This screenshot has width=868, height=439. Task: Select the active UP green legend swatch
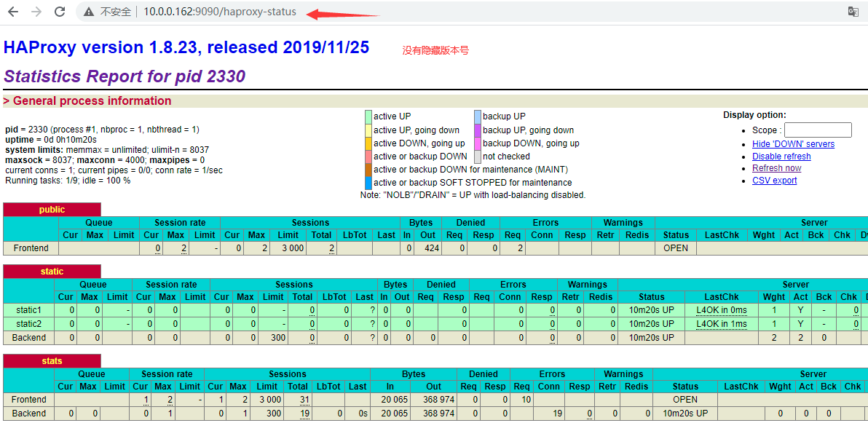click(x=368, y=116)
